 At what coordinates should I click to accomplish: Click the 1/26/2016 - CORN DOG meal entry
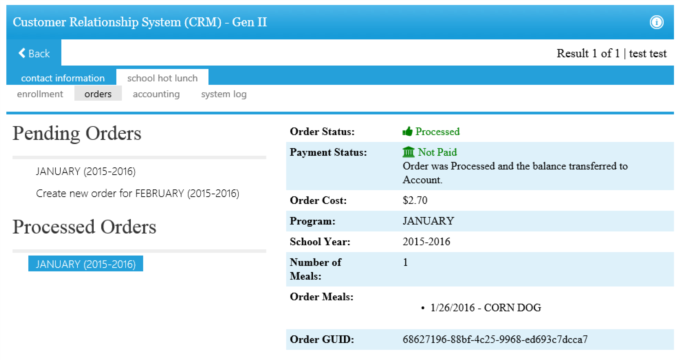[x=486, y=308]
